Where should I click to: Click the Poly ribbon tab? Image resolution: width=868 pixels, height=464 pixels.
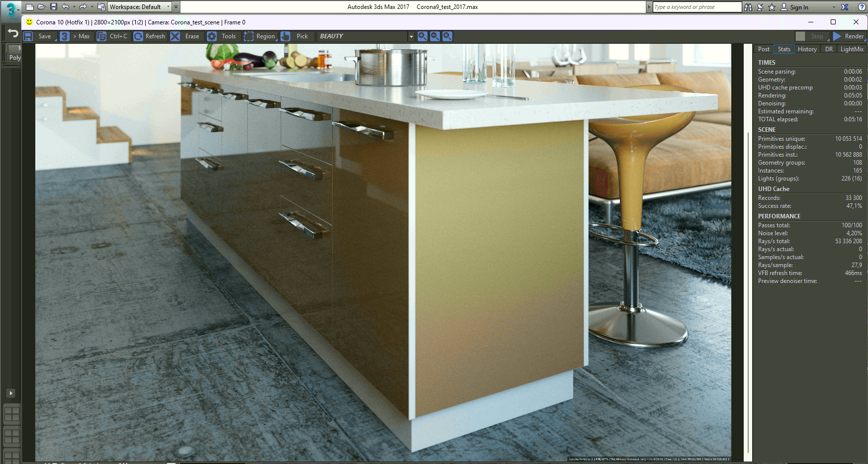(x=15, y=58)
